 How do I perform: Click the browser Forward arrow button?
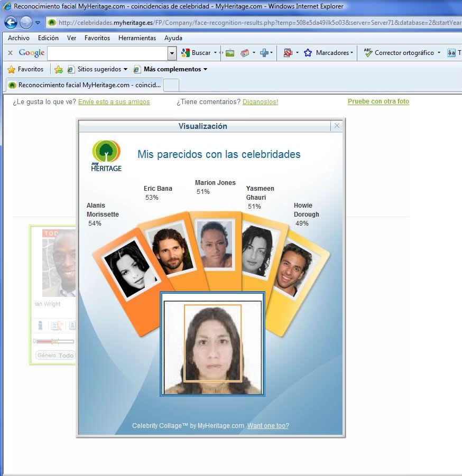[x=26, y=23]
